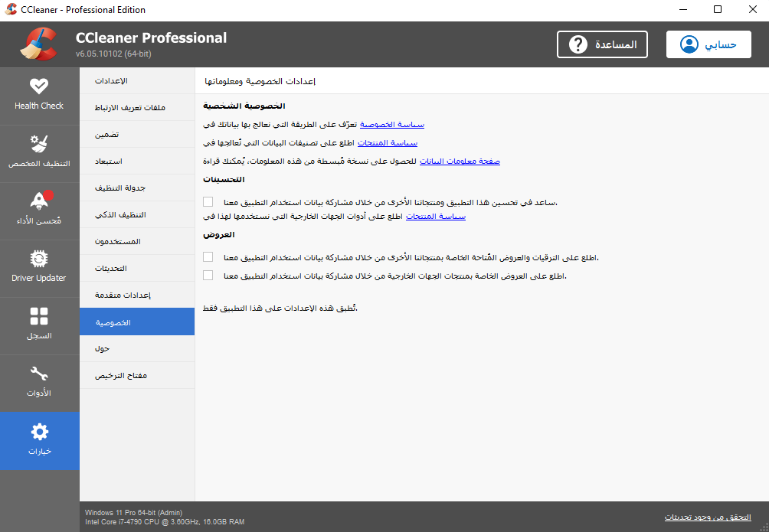Open سياسة المنتجات link under التحسينات
The width and height of the screenshot is (769, 532).
click(436, 216)
